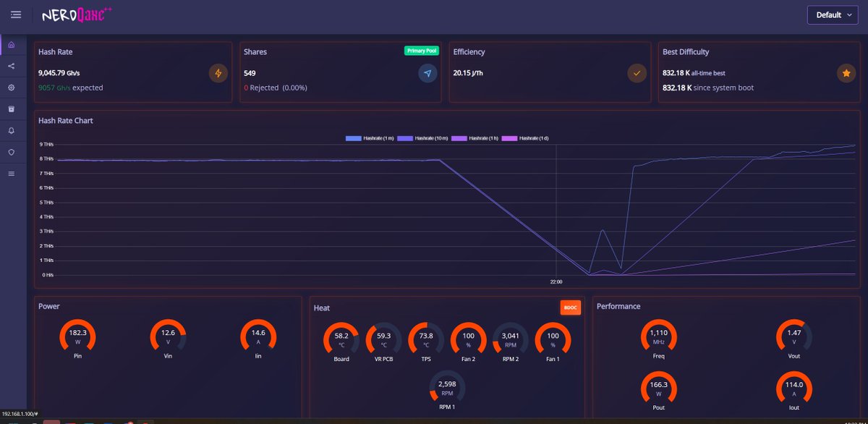Open the Default theme dropdown
Image resolution: width=868 pixels, height=424 pixels.
click(x=833, y=14)
